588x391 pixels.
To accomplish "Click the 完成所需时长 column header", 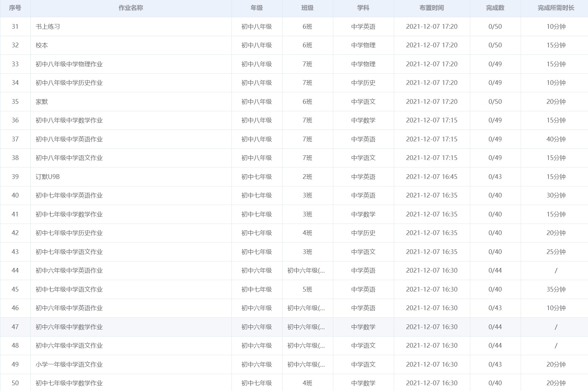I will 556,8.
